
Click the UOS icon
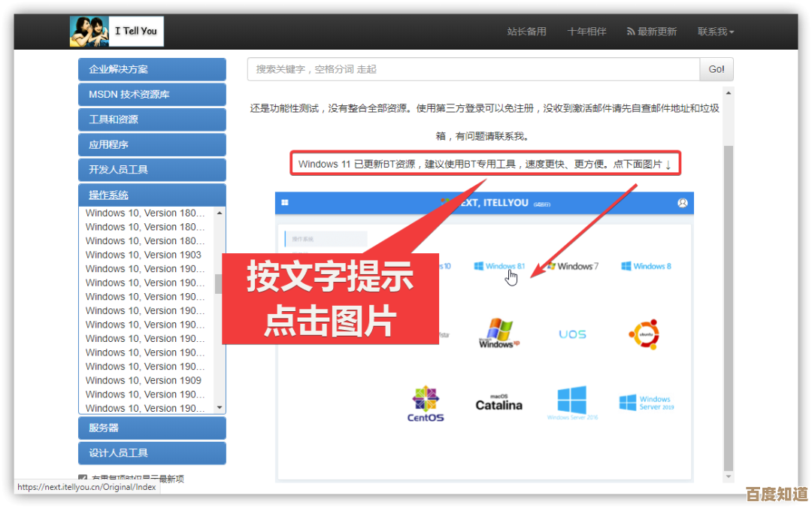pos(571,333)
